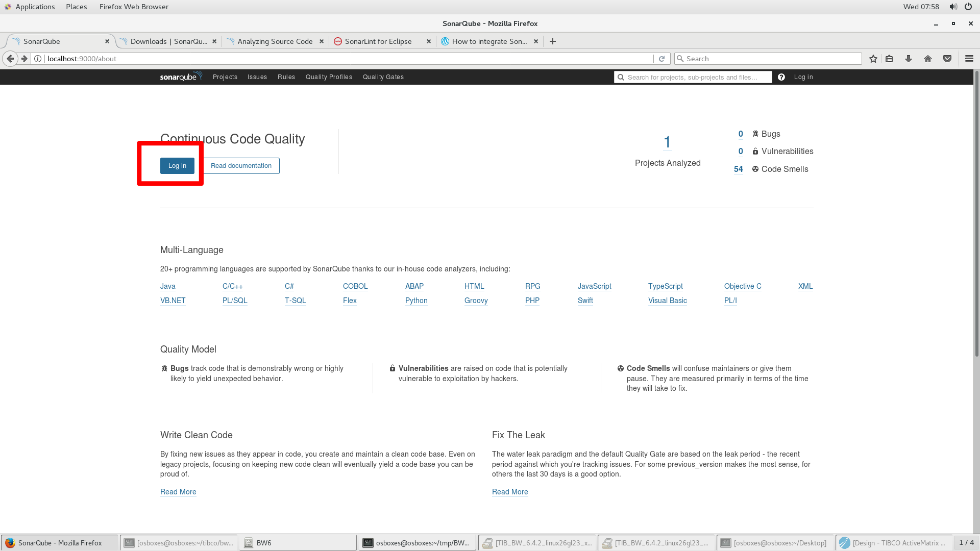Screen dimensions: 980x551
Task: Click the clock showing Wed 07:58
Action: coord(921,7)
